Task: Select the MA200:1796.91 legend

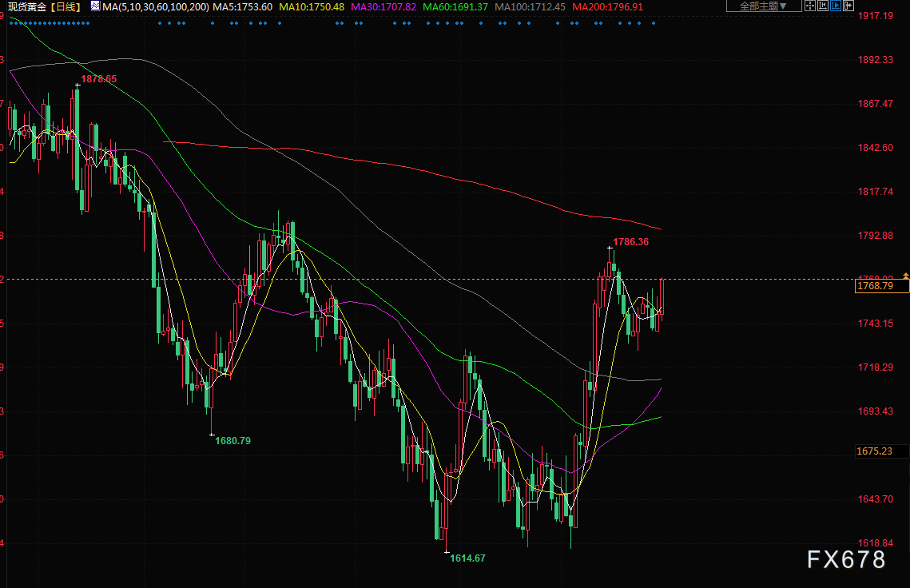Action: [608, 7]
